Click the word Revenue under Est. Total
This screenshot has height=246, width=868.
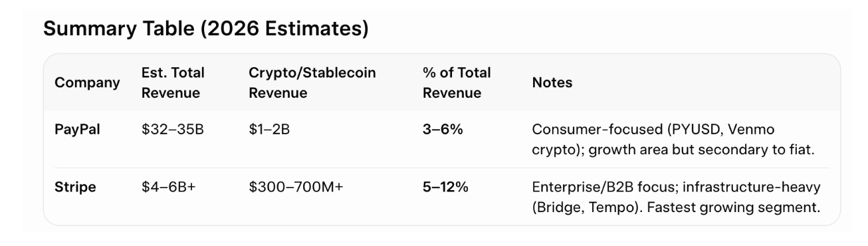(x=171, y=93)
